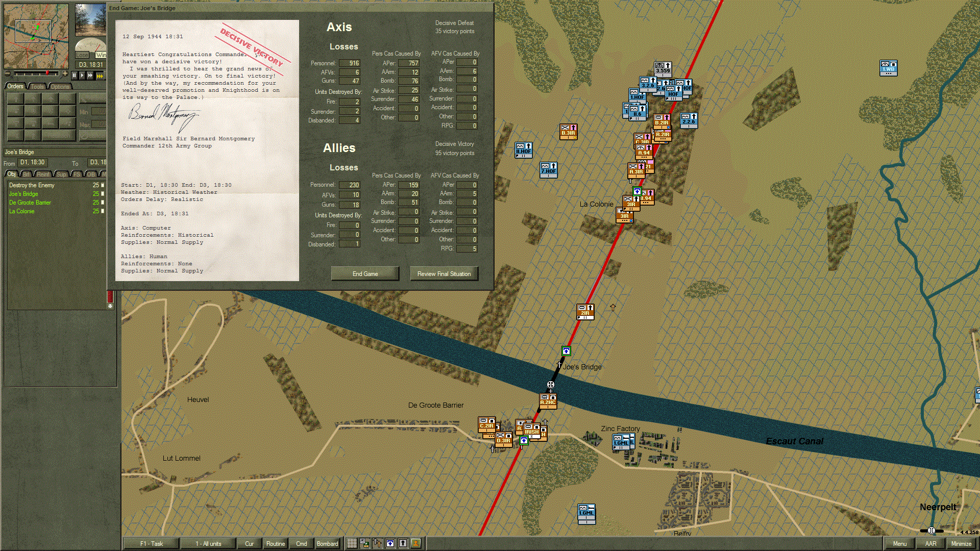Toggle the objectives display icon in toolbar
980x551 pixels.
pos(390,543)
